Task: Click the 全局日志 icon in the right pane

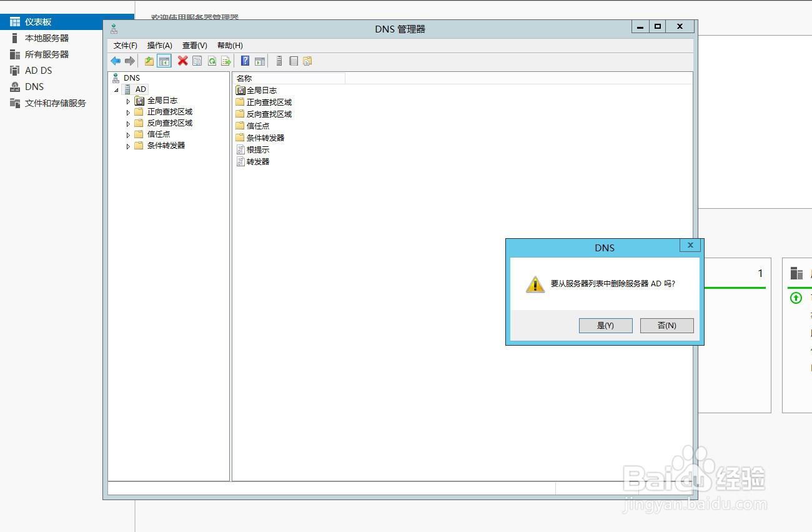Action: point(240,91)
